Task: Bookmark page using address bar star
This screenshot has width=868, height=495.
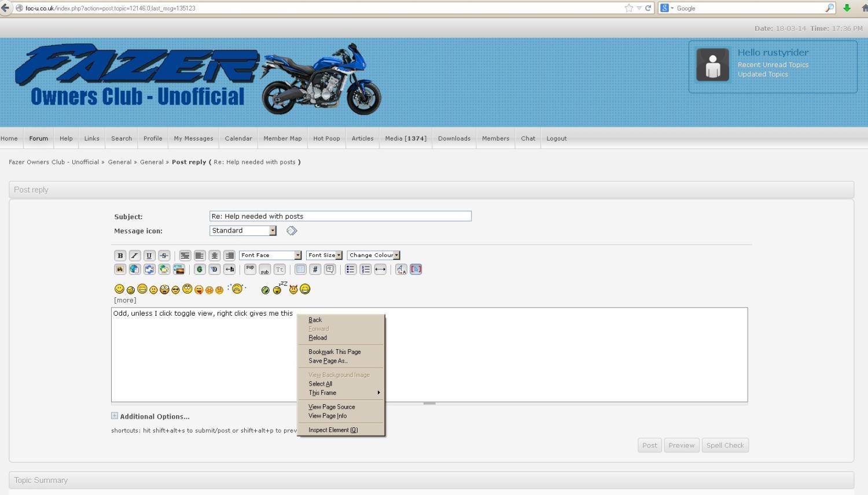Action: point(628,8)
